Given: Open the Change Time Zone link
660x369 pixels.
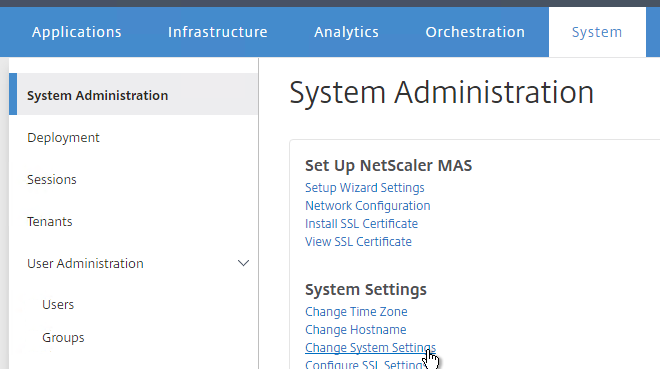Looking at the screenshot, I should (356, 312).
